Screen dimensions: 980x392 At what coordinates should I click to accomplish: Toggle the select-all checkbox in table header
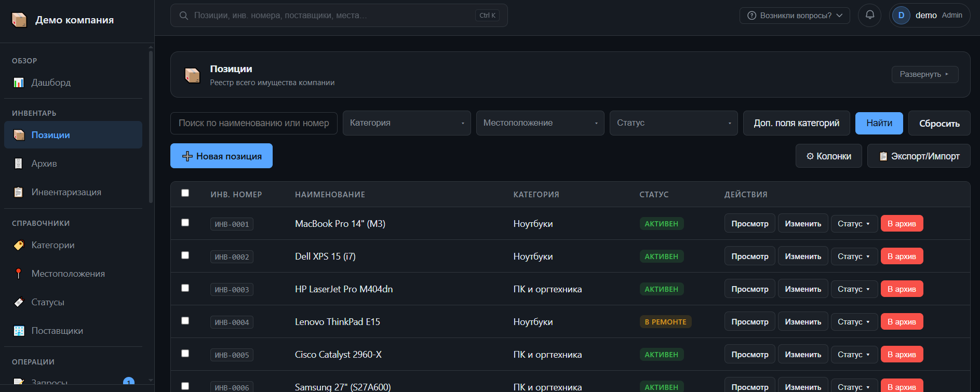(185, 193)
